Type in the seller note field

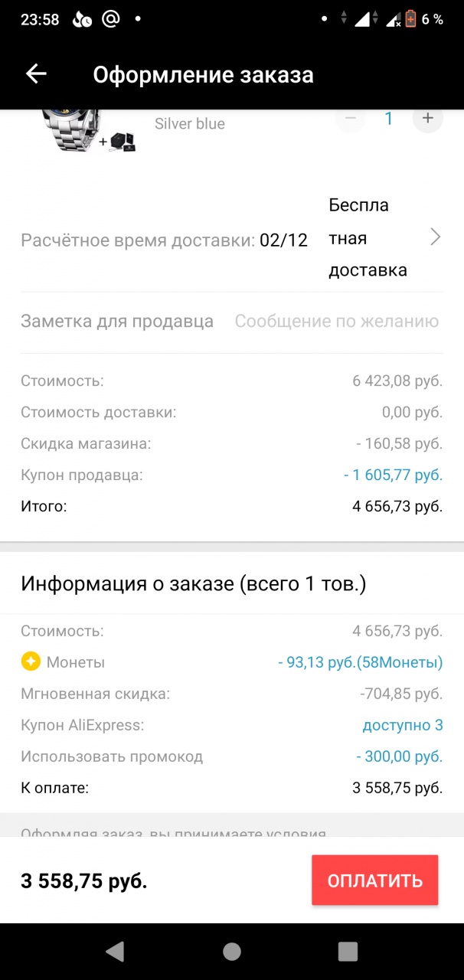(336, 322)
